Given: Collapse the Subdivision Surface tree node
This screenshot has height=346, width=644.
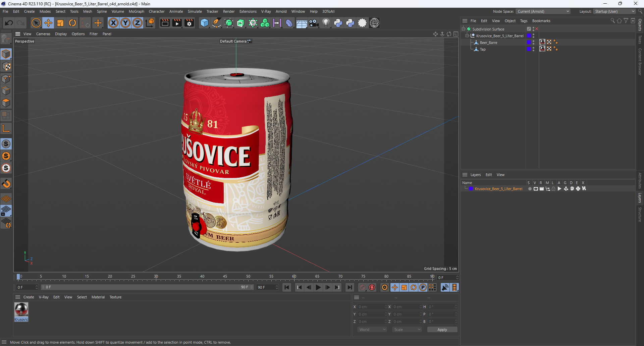Looking at the screenshot, I should pyautogui.click(x=463, y=29).
